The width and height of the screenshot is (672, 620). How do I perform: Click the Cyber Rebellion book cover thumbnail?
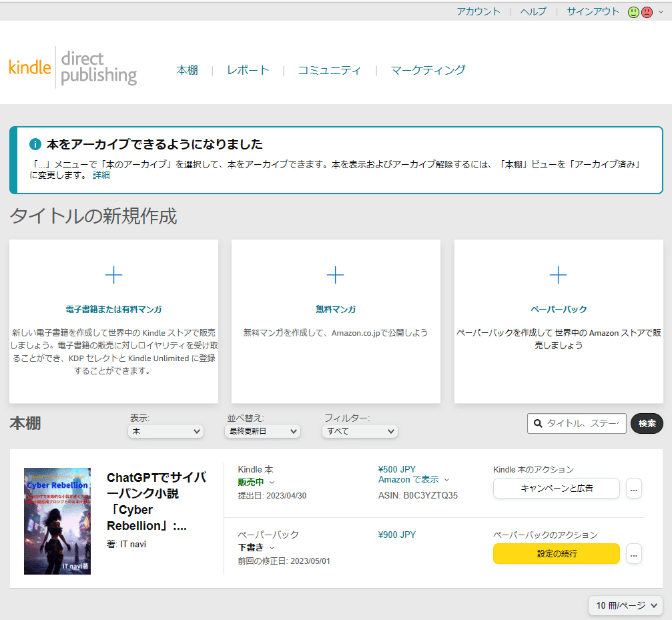pyautogui.click(x=57, y=521)
